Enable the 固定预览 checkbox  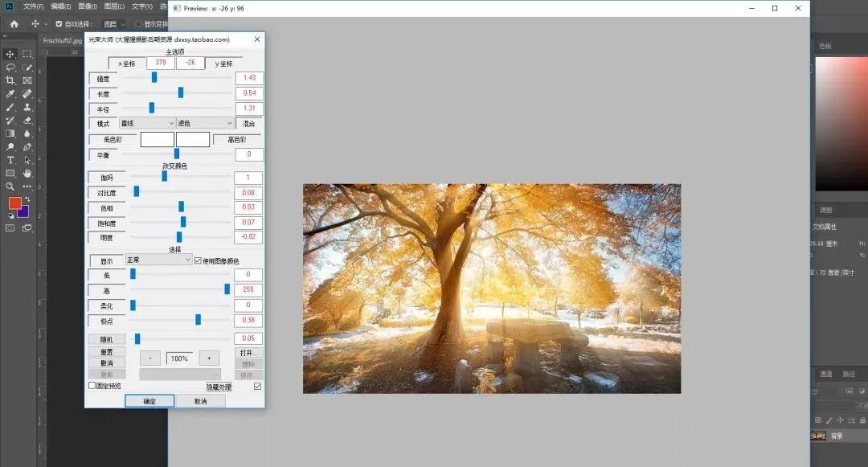pyautogui.click(x=92, y=386)
